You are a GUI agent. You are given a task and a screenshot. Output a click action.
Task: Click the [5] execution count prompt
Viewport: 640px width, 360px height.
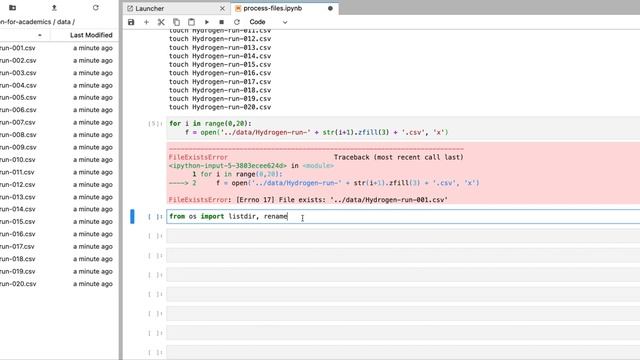pyautogui.click(x=155, y=124)
